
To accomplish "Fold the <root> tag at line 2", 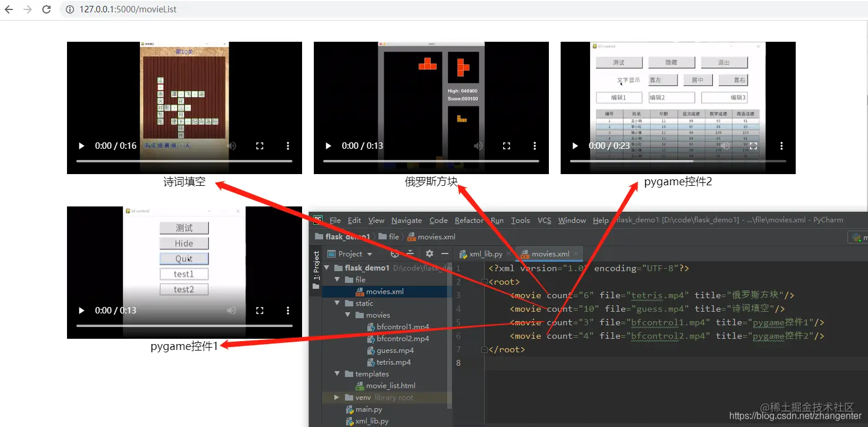I will point(484,282).
